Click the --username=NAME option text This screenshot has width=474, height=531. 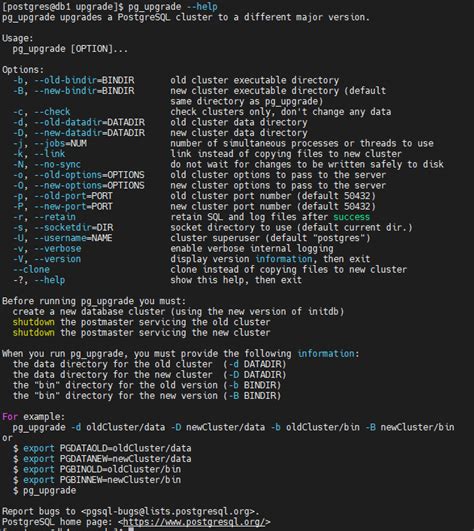73,238
